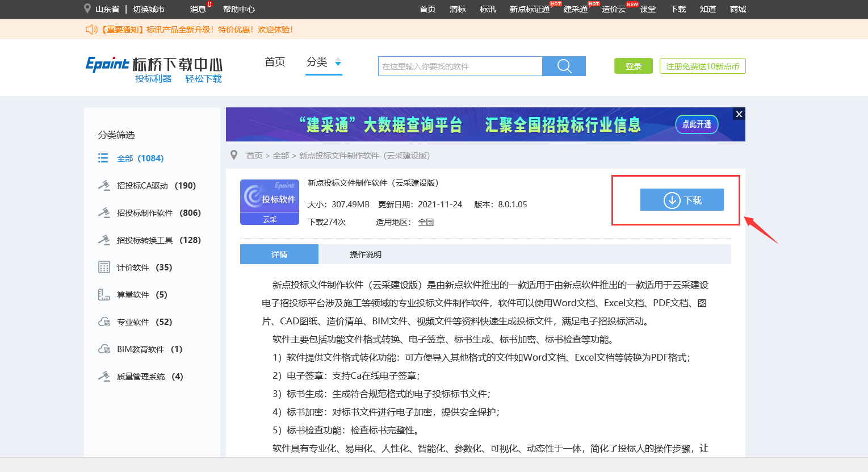The image size is (868, 472).
Task: Click the software title 新点投标文件制作软件（云采建设版）
Action: 373,183
